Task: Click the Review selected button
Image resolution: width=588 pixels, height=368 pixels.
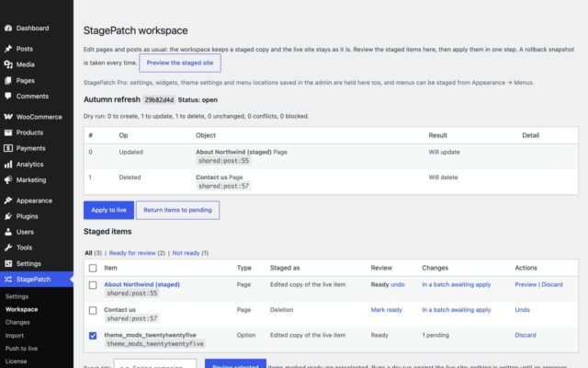Action: click(235, 364)
